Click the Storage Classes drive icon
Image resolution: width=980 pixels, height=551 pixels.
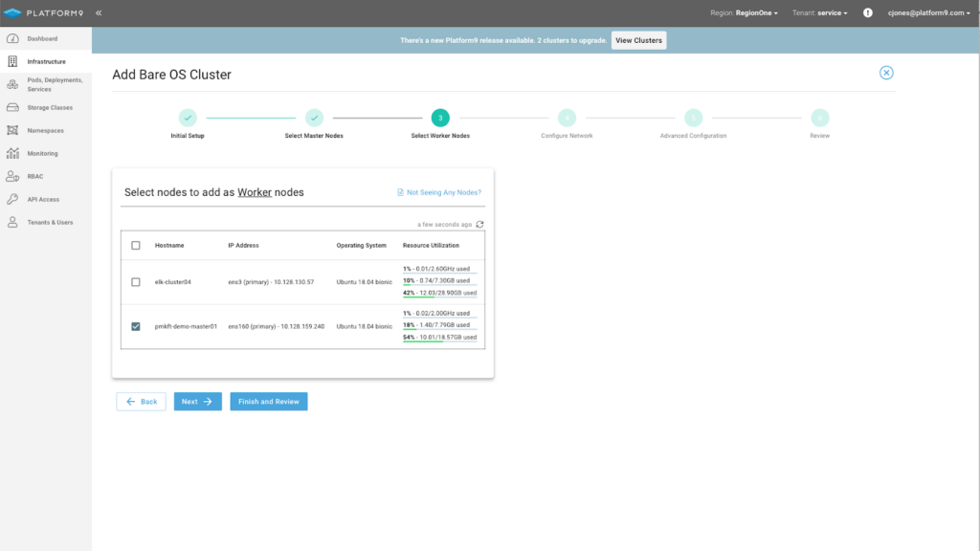click(x=12, y=107)
